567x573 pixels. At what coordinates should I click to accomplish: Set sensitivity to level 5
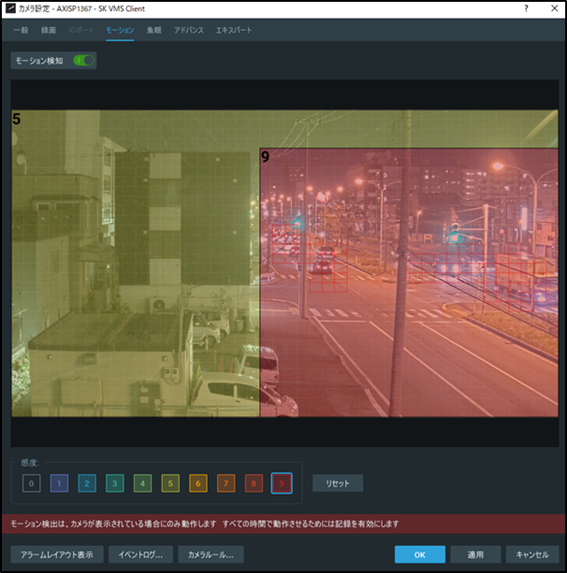pyautogui.click(x=170, y=483)
